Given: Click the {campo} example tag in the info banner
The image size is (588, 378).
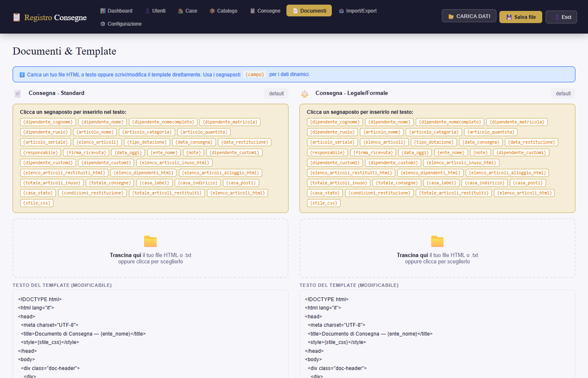Looking at the screenshot, I should tap(255, 75).
